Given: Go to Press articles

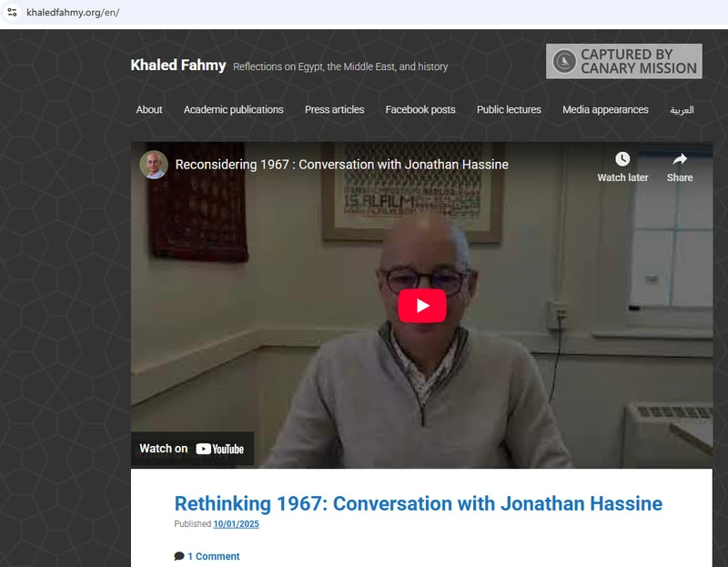Looking at the screenshot, I should coord(334,109).
